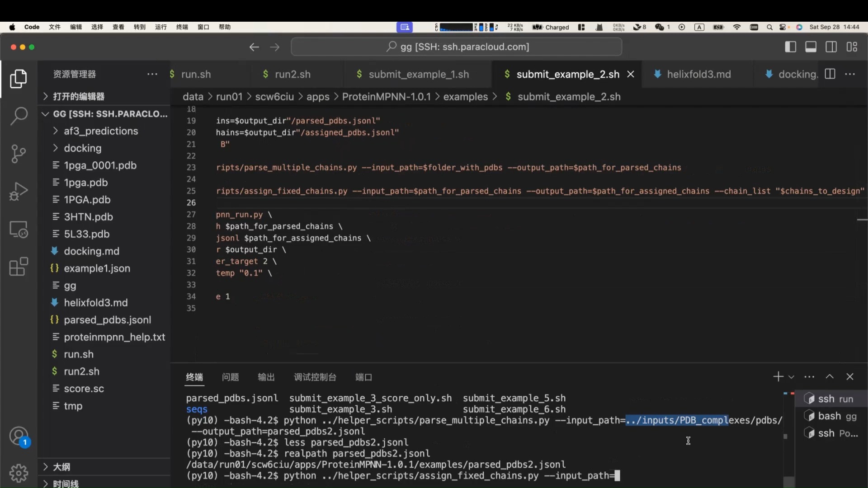The width and height of the screenshot is (868, 488).
Task: Switch to the run2.sh editor tab
Action: [x=292, y=74]
